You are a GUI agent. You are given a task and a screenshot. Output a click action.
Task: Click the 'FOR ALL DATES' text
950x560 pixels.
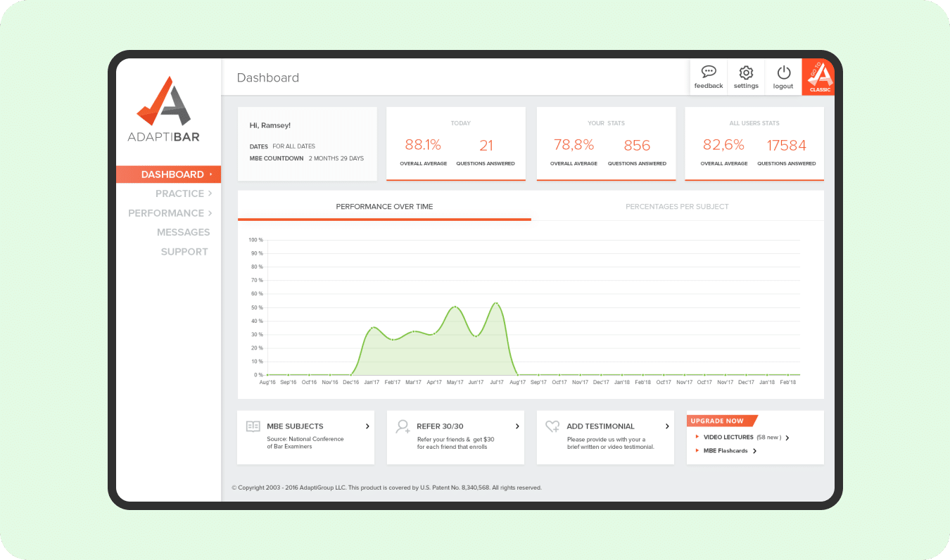[x=294, y=146]
